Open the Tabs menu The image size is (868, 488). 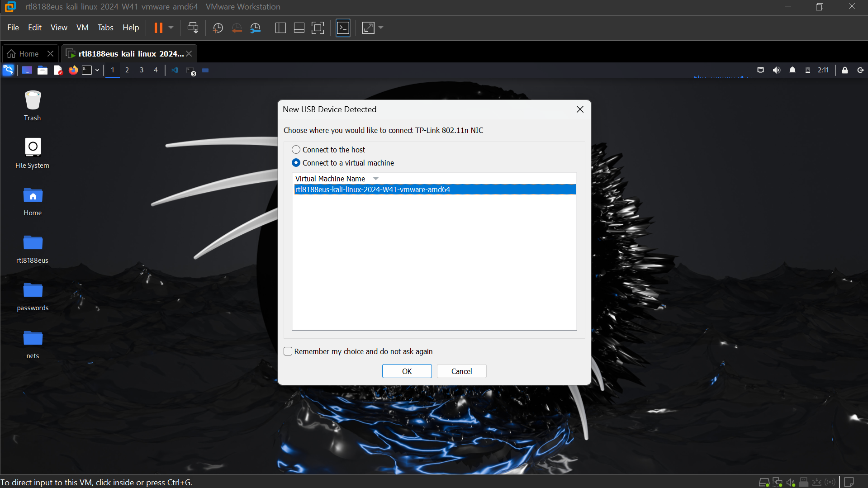pyautogui.click(x=105, y=28)
